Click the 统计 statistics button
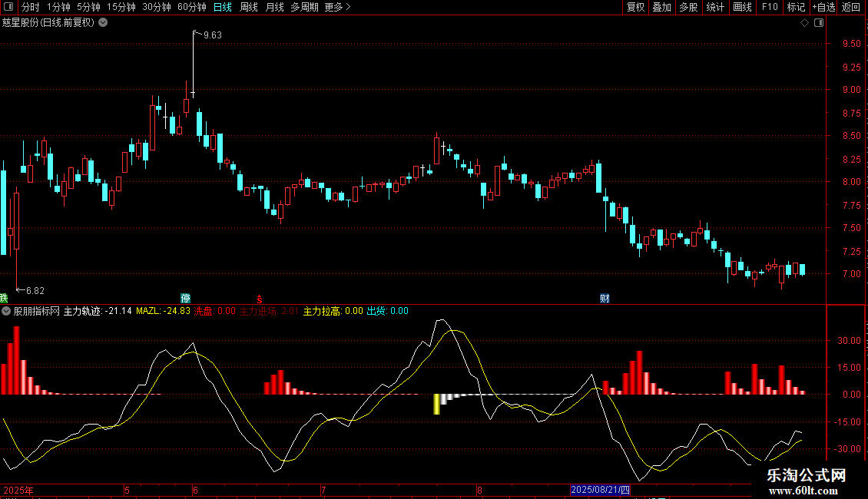The width and height of the screenshot is (868, 499). [x=715, y=7]
